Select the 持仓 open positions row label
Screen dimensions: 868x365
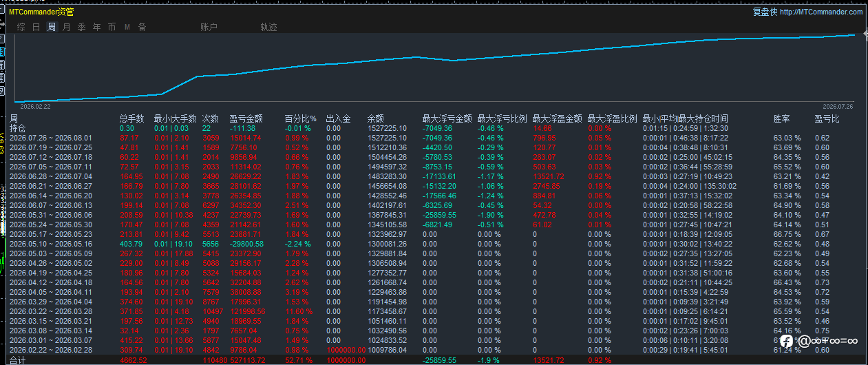point(17,128)
